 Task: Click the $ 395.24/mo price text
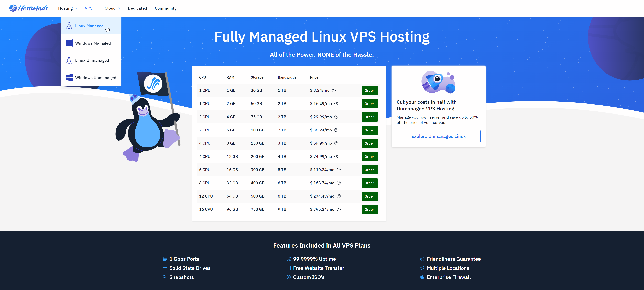[x=322, y=209]
